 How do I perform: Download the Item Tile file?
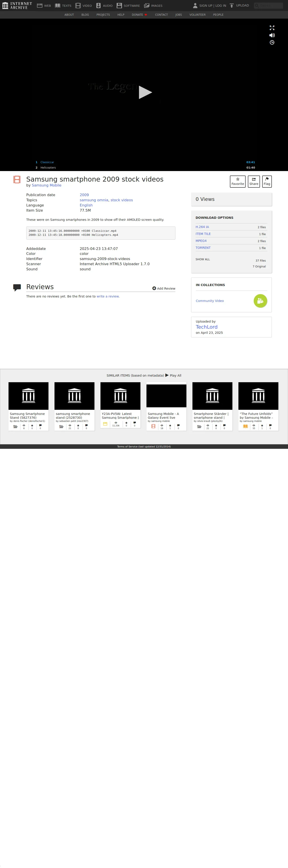[x=203, y=234]
